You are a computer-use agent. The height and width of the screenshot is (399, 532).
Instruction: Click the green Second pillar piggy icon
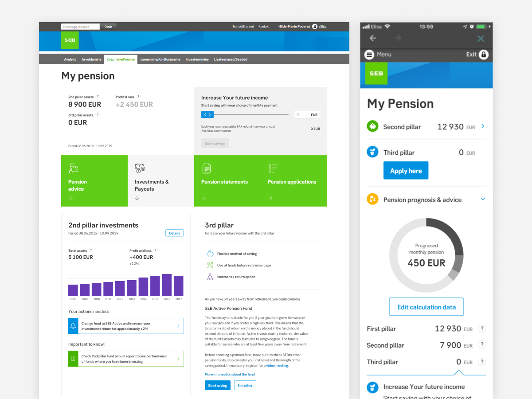372,126
